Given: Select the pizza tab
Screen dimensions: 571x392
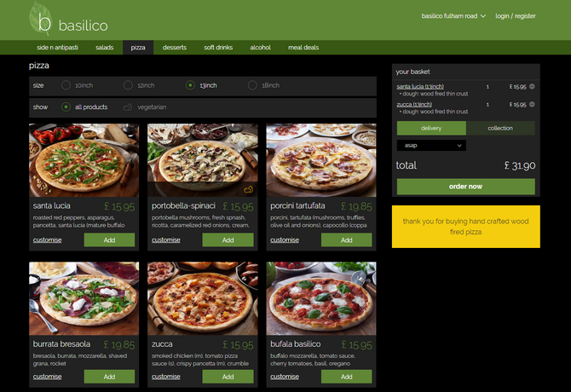Looking at the screenshot, I should click(x=138, y=48).
